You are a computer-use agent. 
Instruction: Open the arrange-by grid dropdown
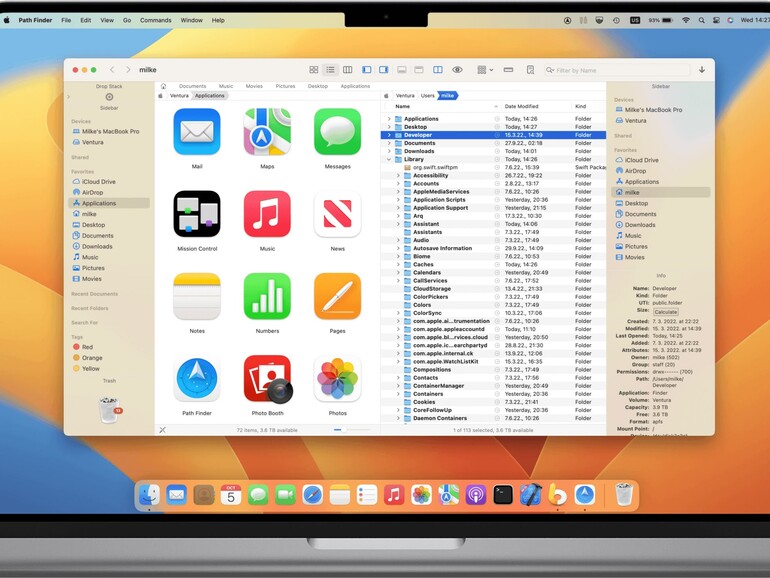click(x=485, y=70)
